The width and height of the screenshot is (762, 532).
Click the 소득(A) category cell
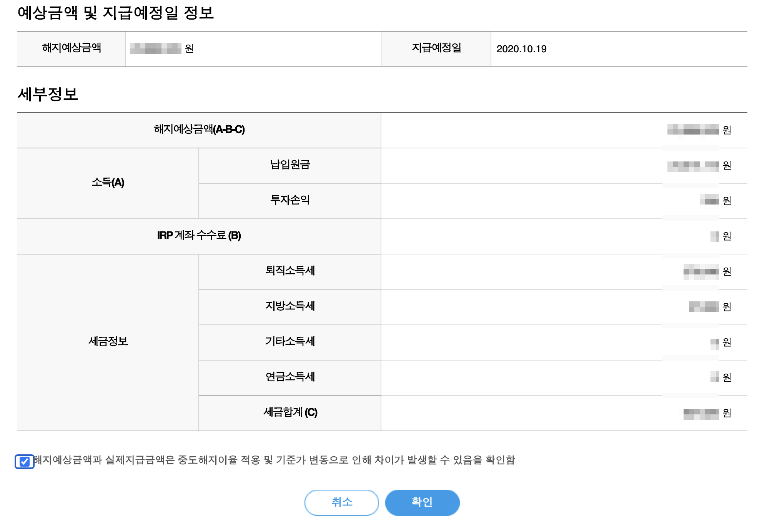point(108,183)
